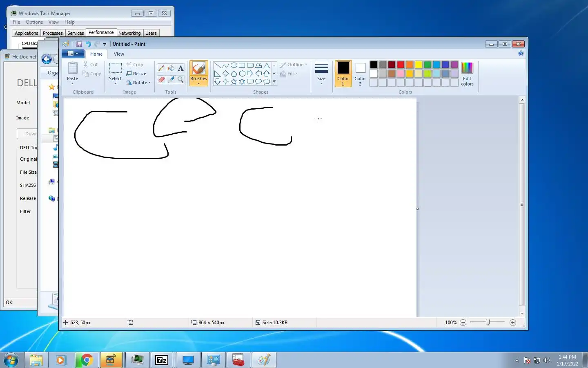Open the Customize Quick Access Toolbar dropdown
Image resolution: width=588 pixels, height=368 pixels.
105,44
